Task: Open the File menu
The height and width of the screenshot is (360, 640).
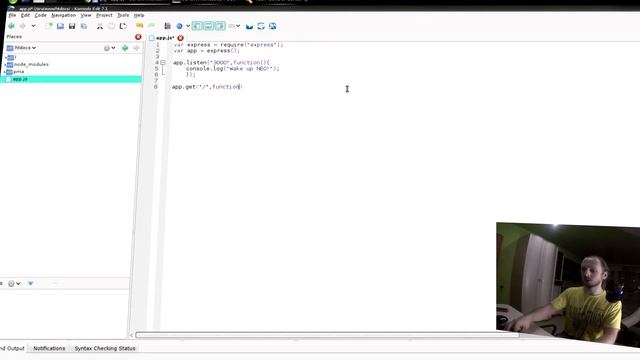Action: point(12,15)
